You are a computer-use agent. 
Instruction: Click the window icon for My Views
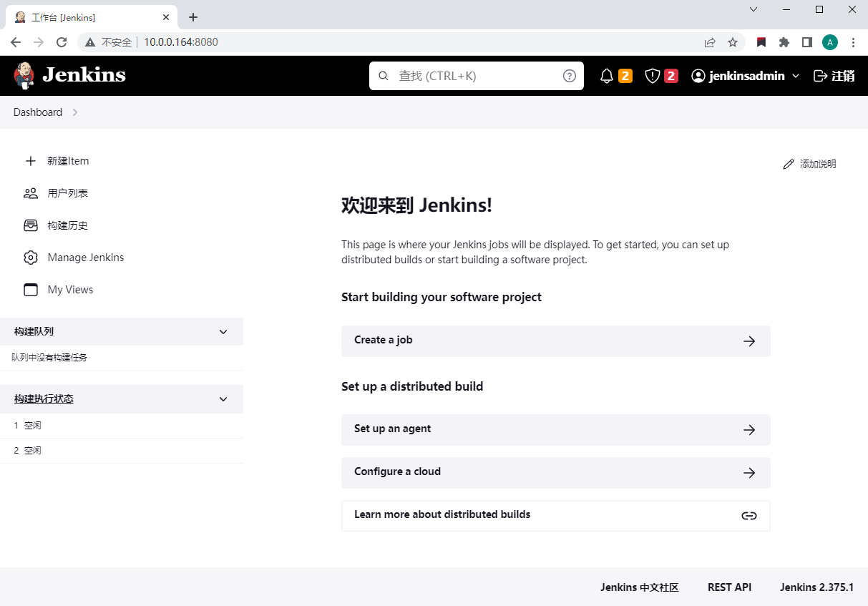pos(30,290)
